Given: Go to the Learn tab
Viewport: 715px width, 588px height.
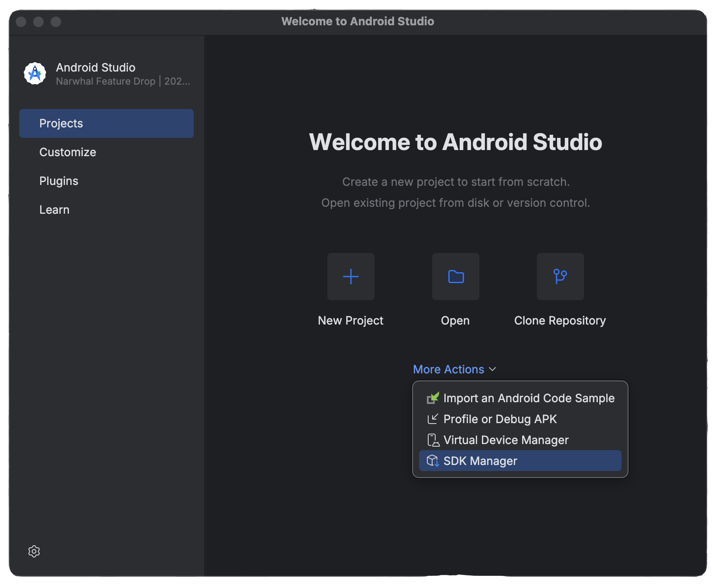Looking at the screenshot, I should tap(107, 210).
